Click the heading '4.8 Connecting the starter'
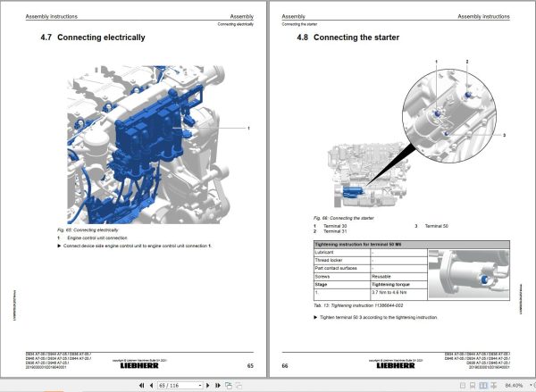536x392 pixels. [348, 38]
